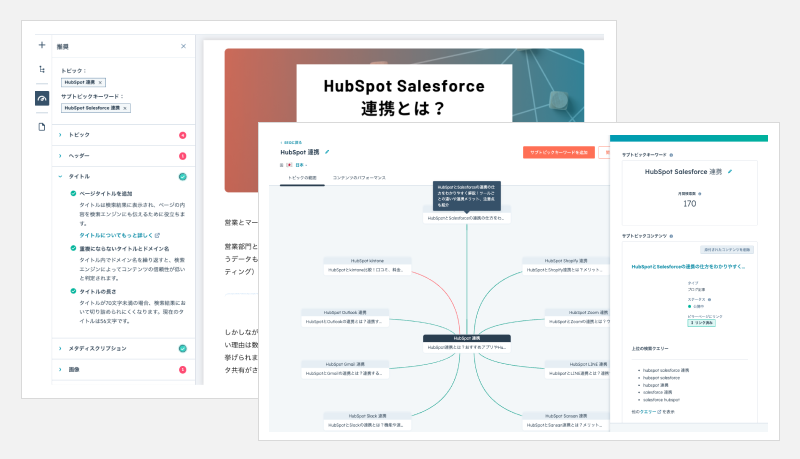
Task: Remove the 'HubSpot 連携' topic tag
Action: pos(101,82)
